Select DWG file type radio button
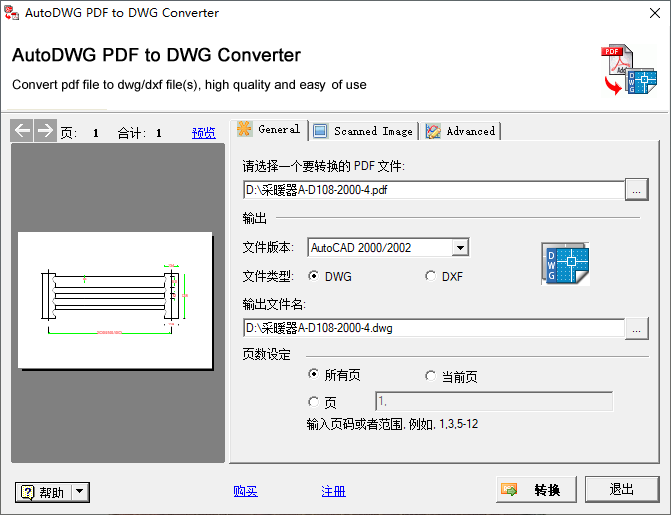 point(314,276)
